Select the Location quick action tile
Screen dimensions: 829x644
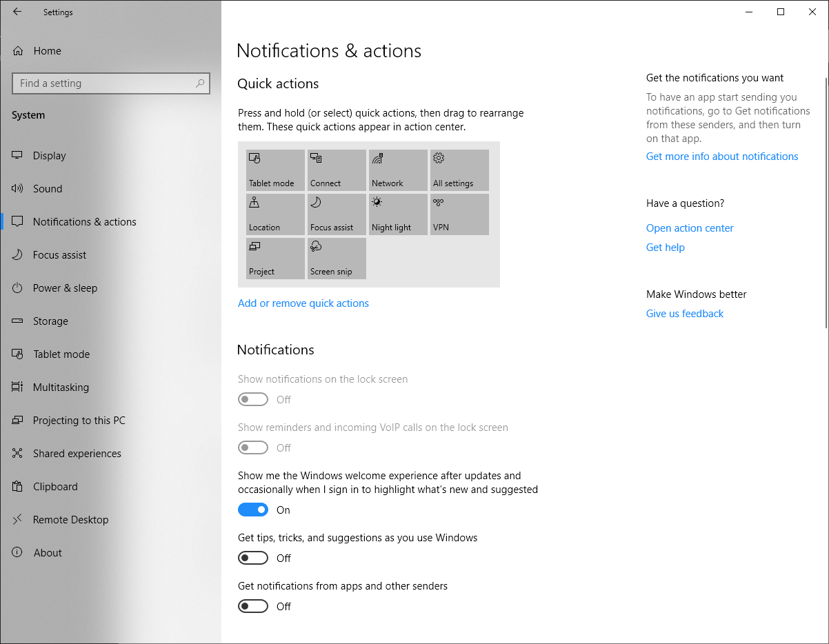[x=275, y=214]
